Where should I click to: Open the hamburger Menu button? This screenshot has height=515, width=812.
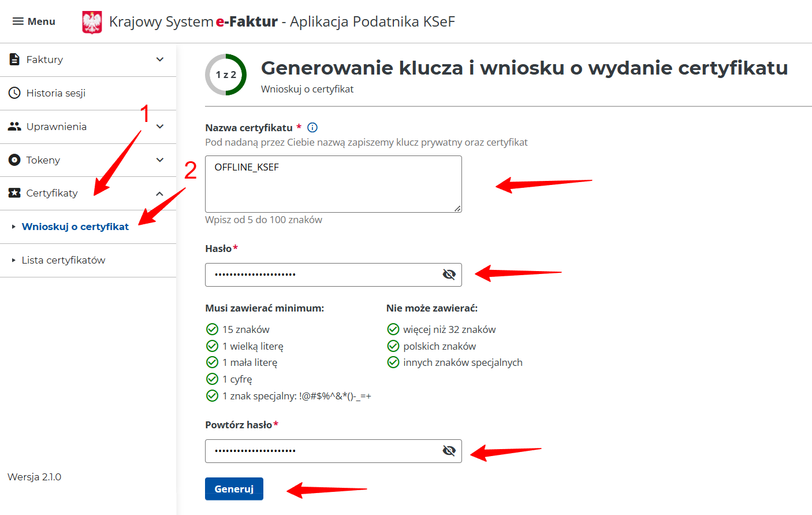click(33, 21)
